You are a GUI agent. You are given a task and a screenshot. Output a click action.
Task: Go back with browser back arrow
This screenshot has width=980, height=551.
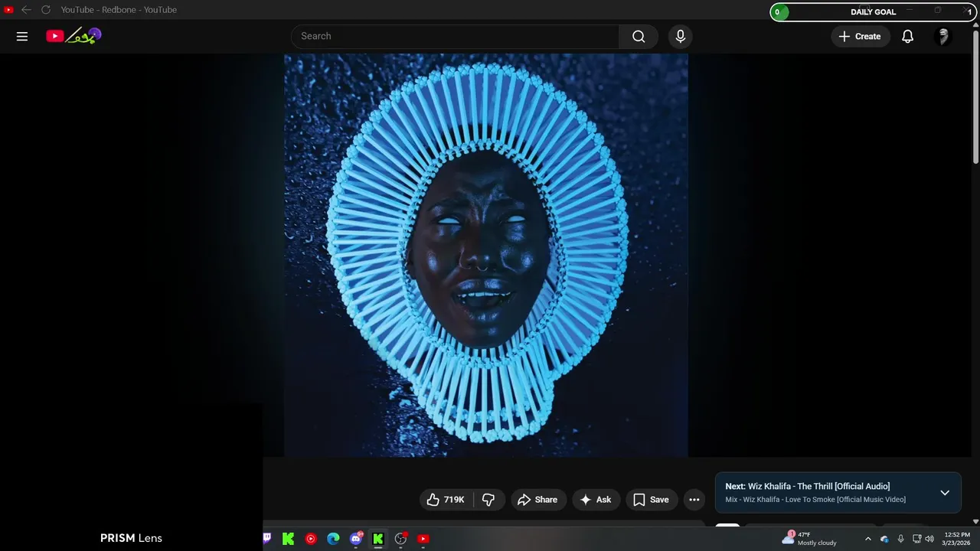pyautogui.click(x=26, y=10)
